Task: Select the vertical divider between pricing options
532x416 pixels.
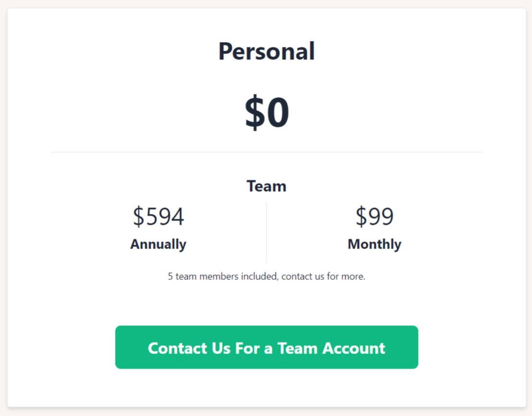Action: tap(266, 230)
